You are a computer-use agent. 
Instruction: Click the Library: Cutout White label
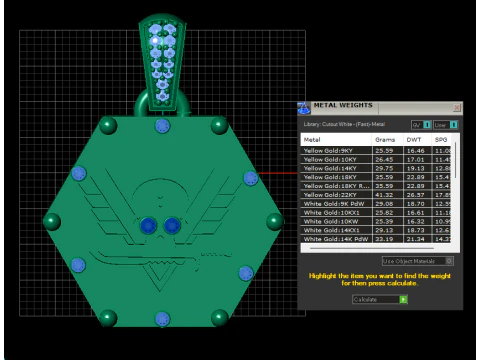coord(344,124)
